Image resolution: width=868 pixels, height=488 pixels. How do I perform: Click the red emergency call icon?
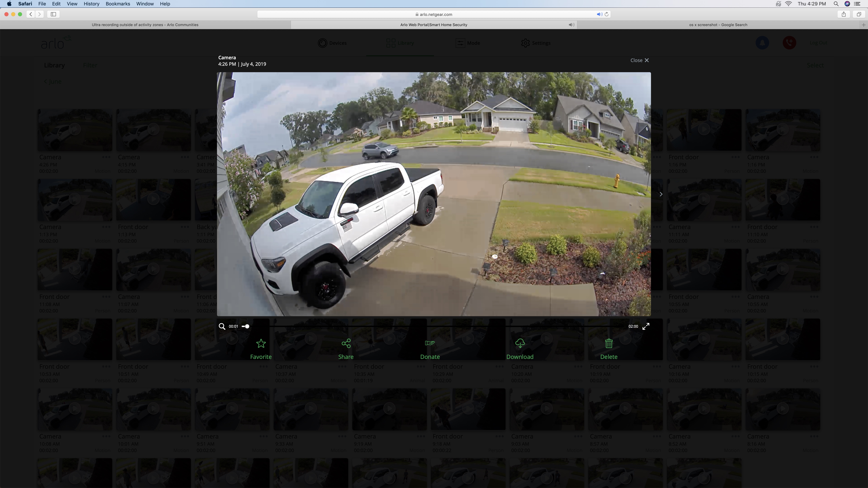(789, 43)
